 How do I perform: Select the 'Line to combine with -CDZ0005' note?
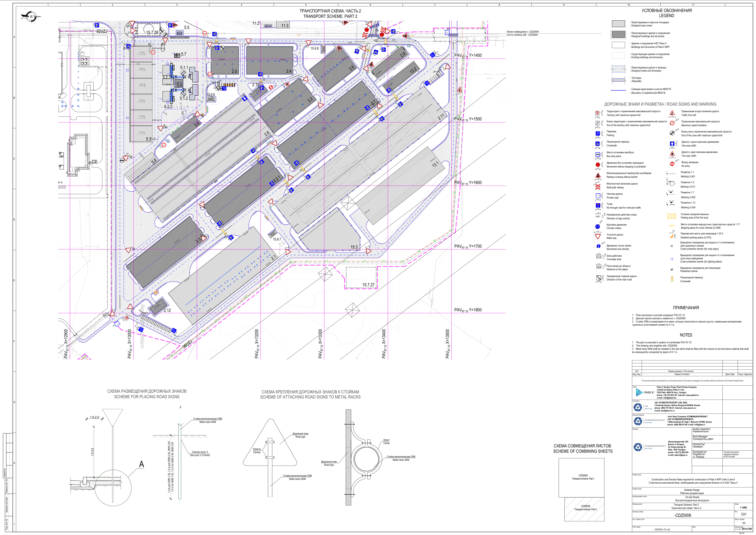pos(522,35)
